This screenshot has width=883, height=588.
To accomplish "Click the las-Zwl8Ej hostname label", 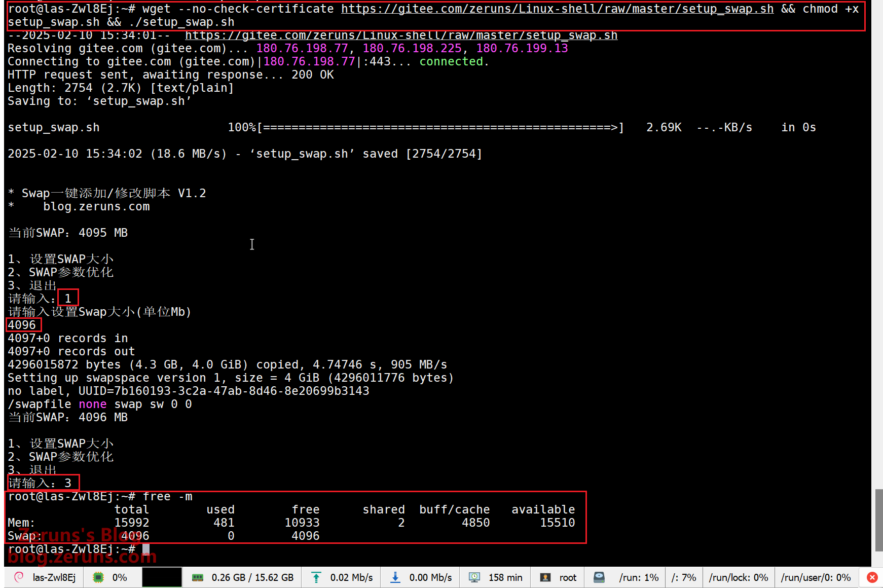I will [x=54, y=577].
